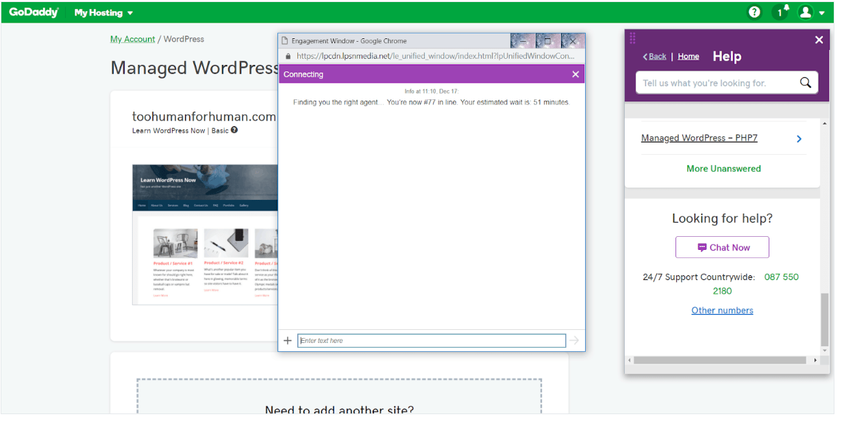Minimize the Engagement Window
This screenshot has width=868, height=421.
point(523,41)
